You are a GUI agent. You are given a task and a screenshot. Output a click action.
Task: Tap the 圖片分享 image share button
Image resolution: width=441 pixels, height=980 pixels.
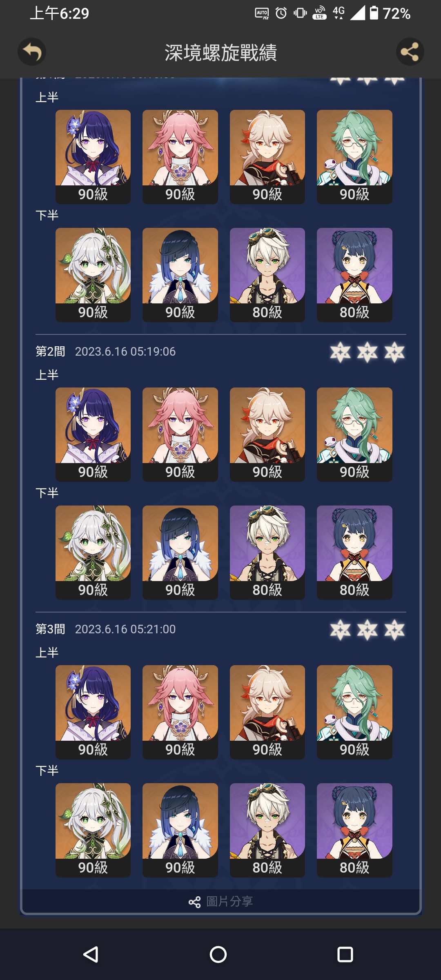click(x=221, y=901)
